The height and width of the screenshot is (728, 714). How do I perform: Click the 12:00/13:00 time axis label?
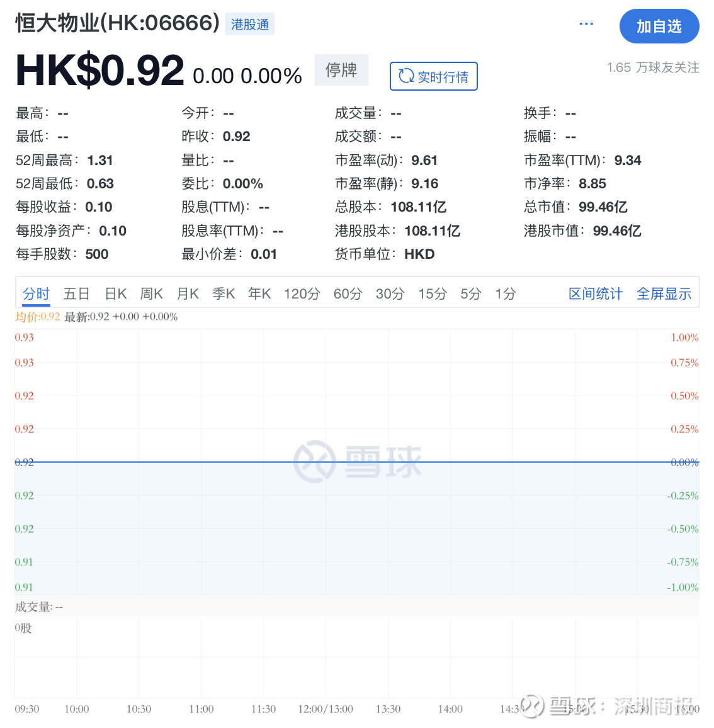pyautogui.click(x=326, y=710)
